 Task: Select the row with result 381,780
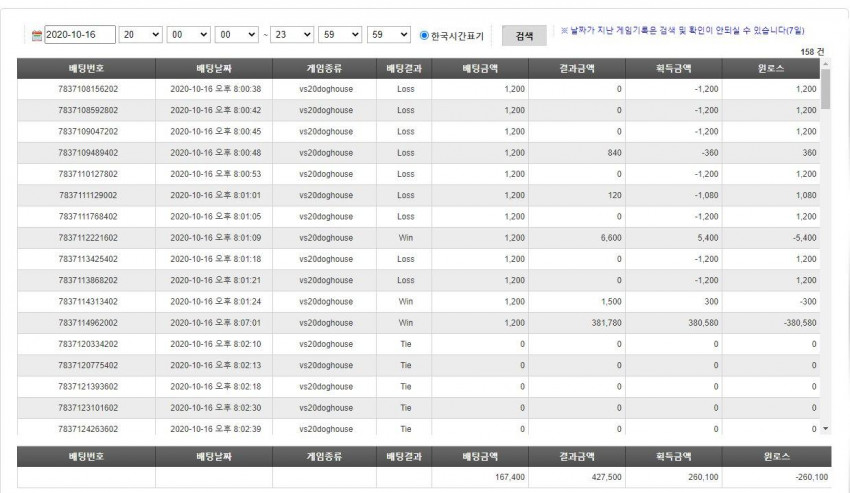click(418, 323)
